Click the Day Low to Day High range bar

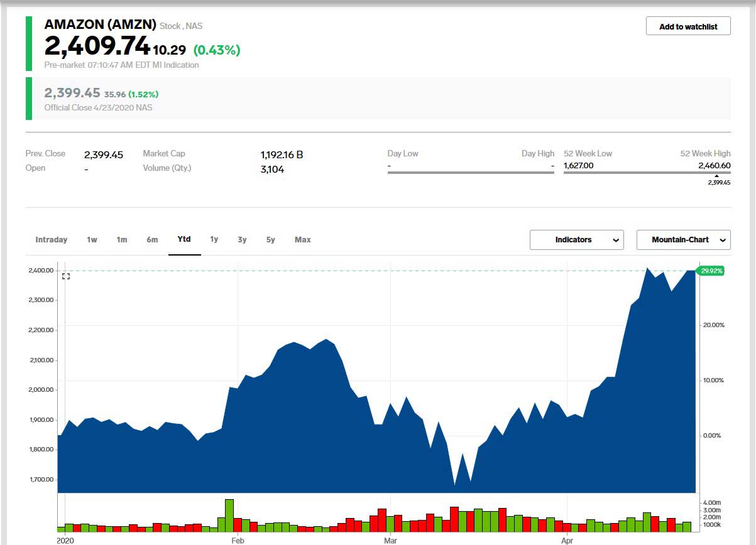pyautogui.click(x=471, y=172)
